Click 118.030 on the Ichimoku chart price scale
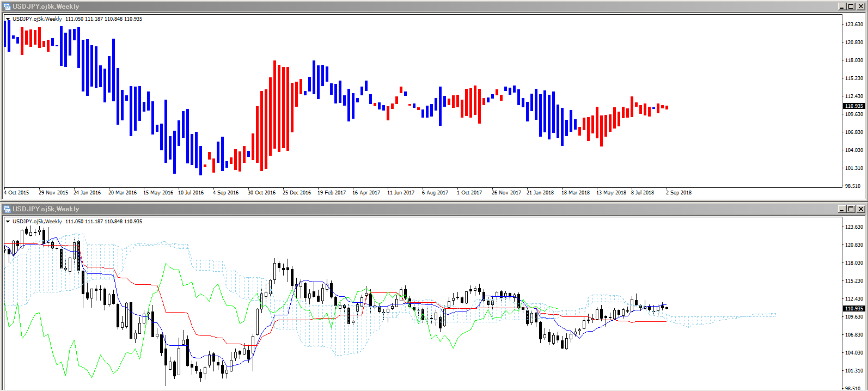 (854, 263)
